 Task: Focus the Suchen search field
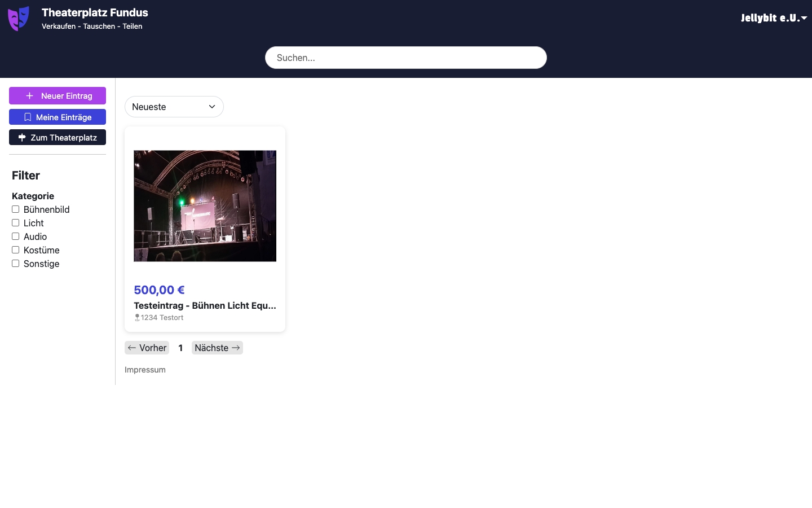tap(405, 58)
